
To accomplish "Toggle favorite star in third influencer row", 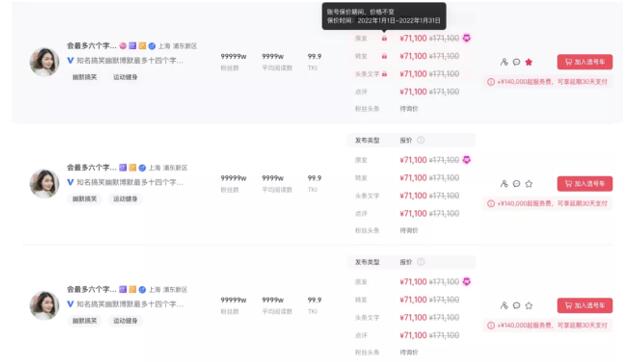I will pyautogui.click(x=529, y=305).
